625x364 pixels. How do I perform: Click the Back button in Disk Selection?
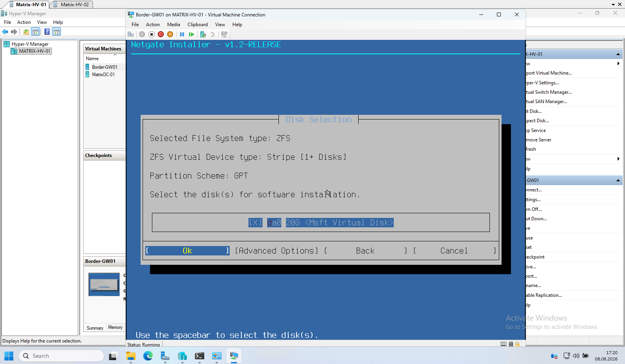coord(365,251)
